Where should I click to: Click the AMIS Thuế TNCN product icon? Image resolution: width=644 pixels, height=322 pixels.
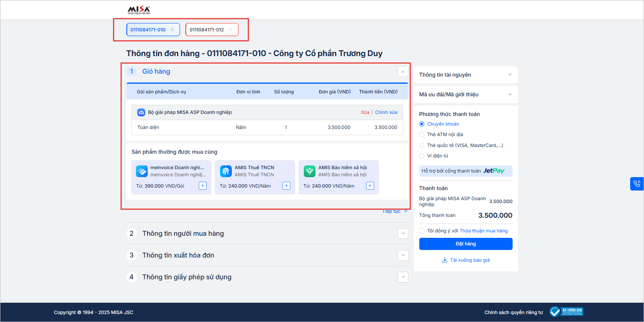(x=226, y=171)
